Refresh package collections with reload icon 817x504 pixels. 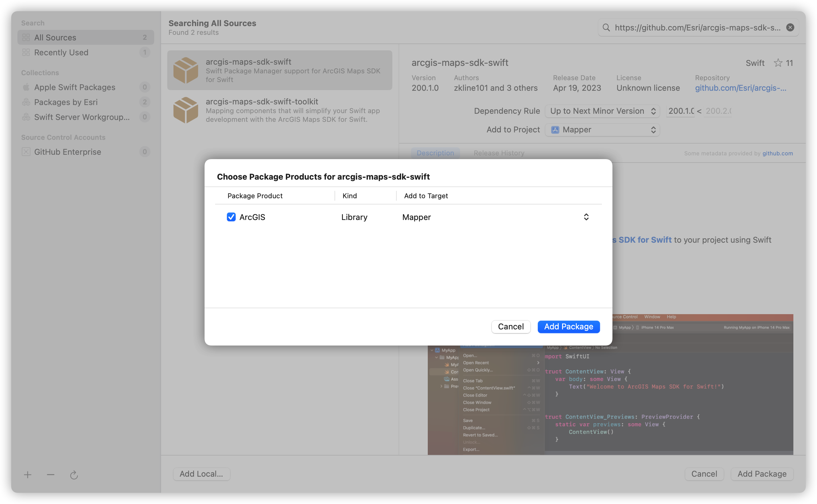pos(74,475)
